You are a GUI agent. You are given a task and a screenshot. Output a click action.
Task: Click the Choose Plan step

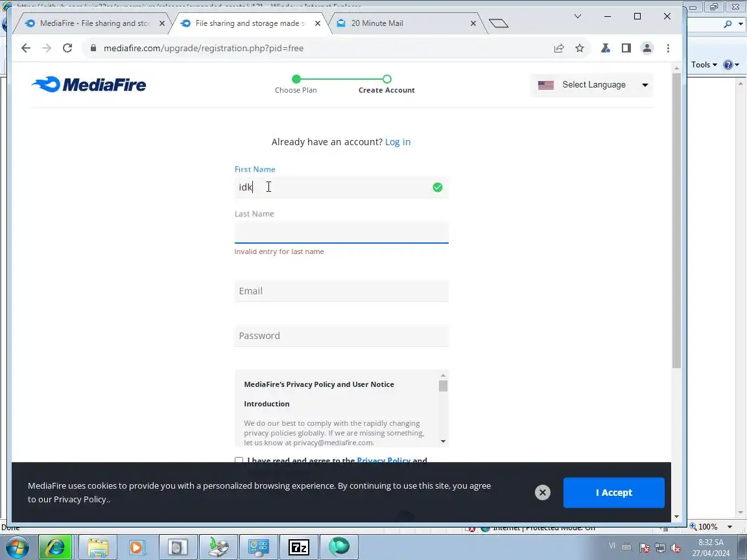[296, 90]
